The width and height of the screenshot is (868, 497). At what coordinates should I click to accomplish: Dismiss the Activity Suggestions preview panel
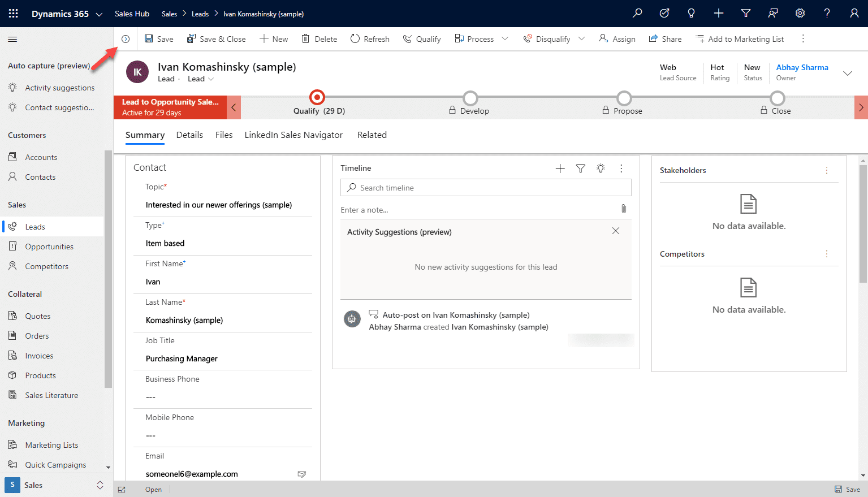point(615,231)
